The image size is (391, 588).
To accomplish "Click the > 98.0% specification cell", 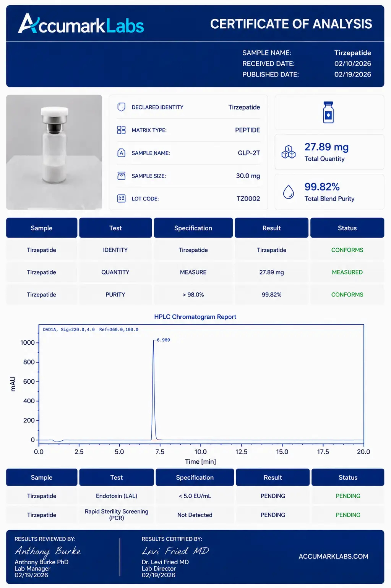I will tap(193, 295).
